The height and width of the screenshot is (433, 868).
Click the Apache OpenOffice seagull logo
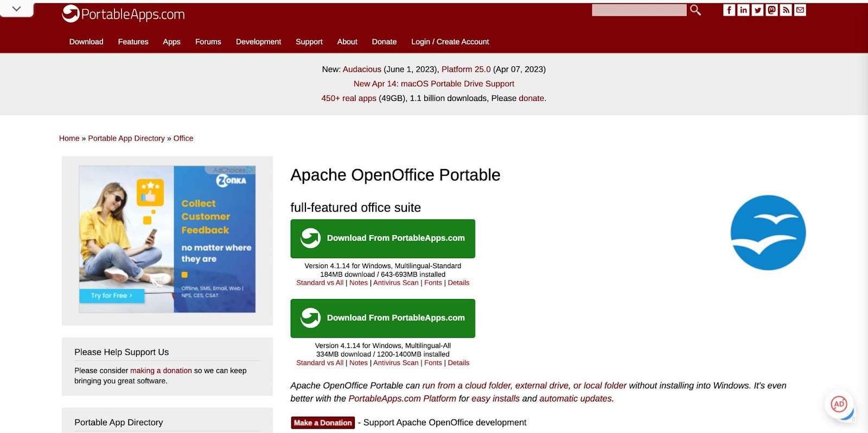[768, 233]
